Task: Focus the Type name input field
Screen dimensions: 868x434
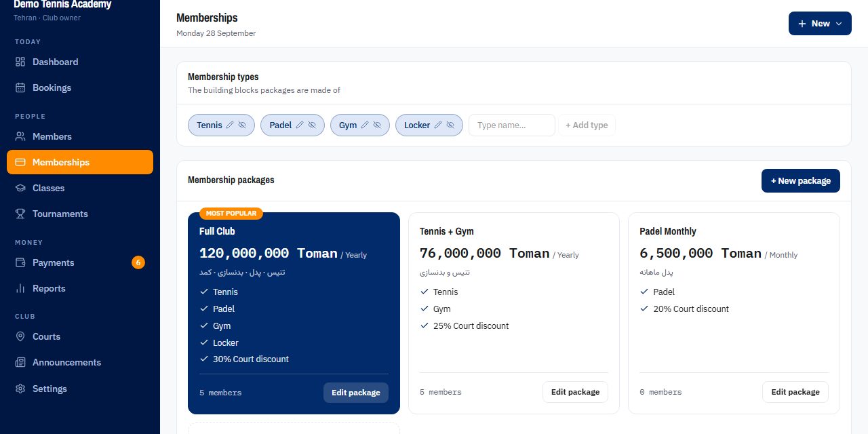Action: coord(512,125)
